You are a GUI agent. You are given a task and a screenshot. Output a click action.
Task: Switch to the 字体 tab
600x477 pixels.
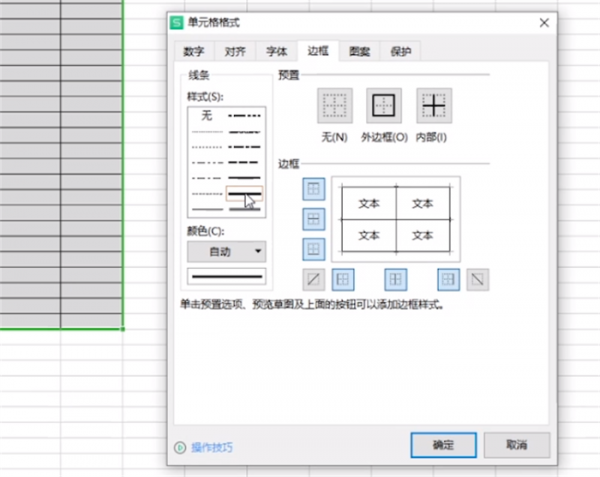(x=276, y=51)
